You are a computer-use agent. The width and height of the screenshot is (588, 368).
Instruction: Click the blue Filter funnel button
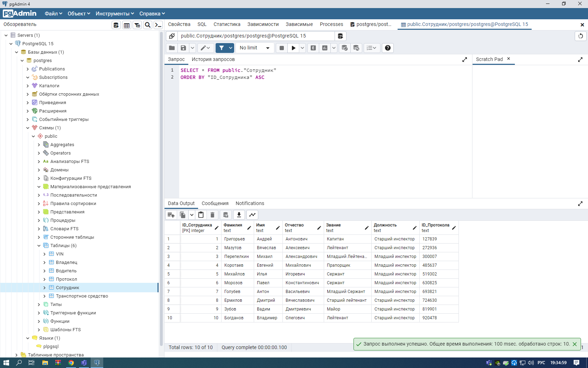222,48
